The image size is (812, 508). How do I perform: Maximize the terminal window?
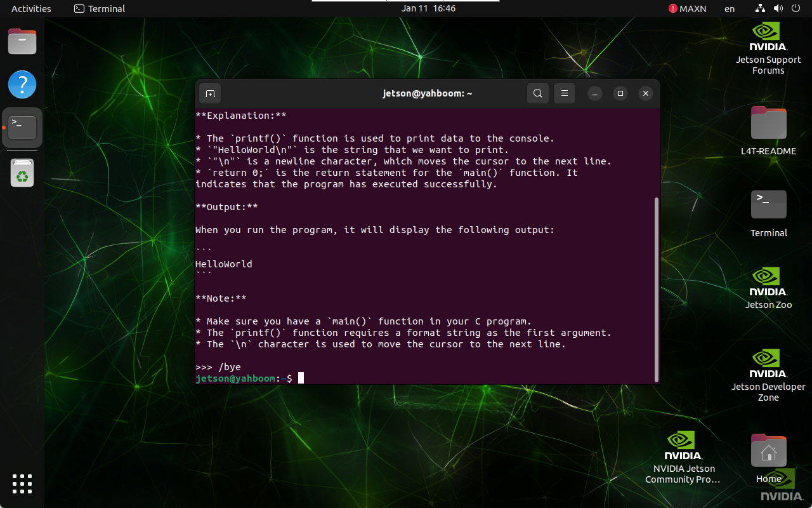point(620,93)
